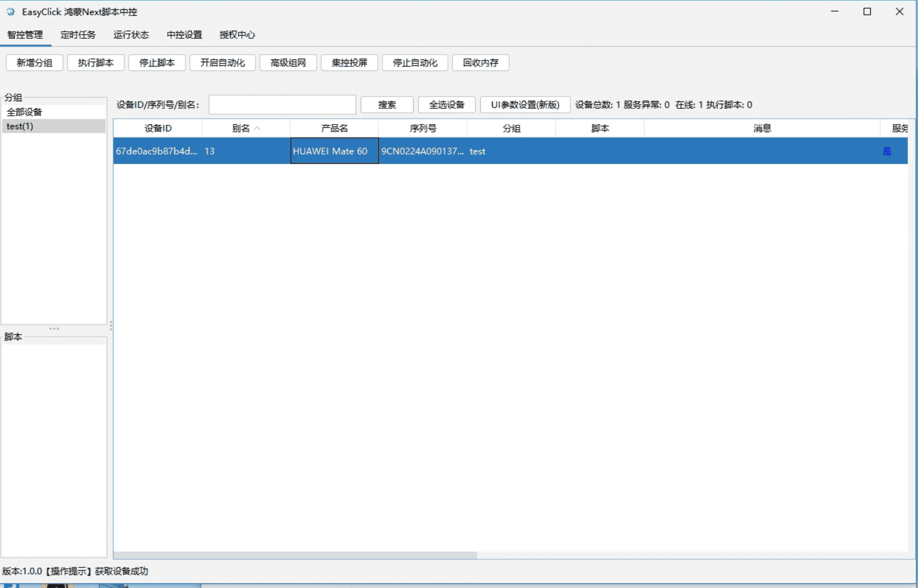
Task: Click the EasyClick app icon in title bar
Action: click(11, 12)
